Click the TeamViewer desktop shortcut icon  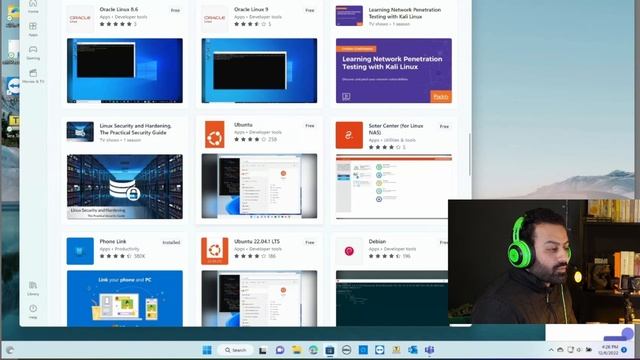[13, 87]
